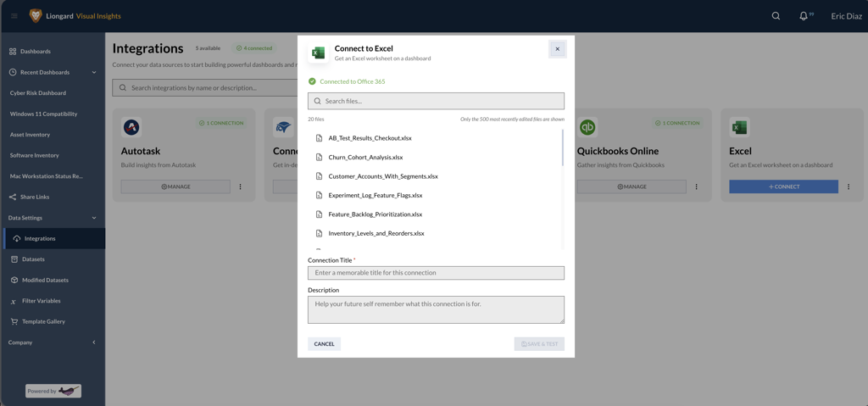The width and height of the screenshot is (868, 406).
Task: Click Connect on Excel card
Action: pos(784,186)
